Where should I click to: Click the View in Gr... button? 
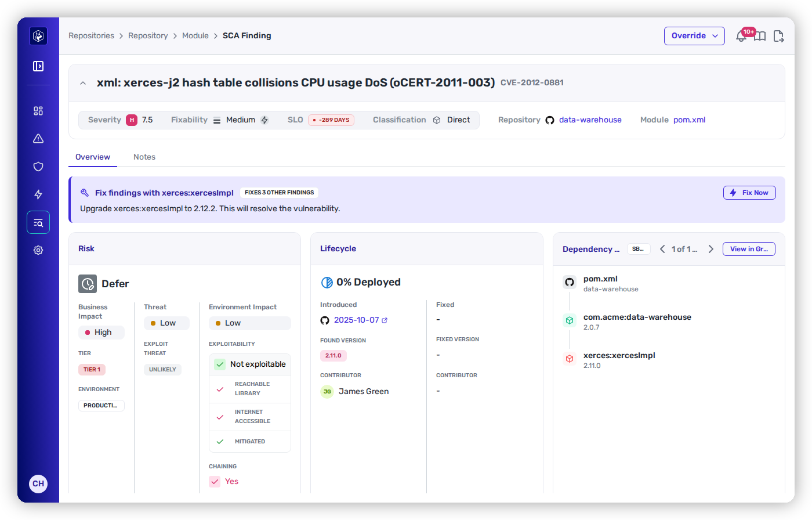(x=749, y=249)
